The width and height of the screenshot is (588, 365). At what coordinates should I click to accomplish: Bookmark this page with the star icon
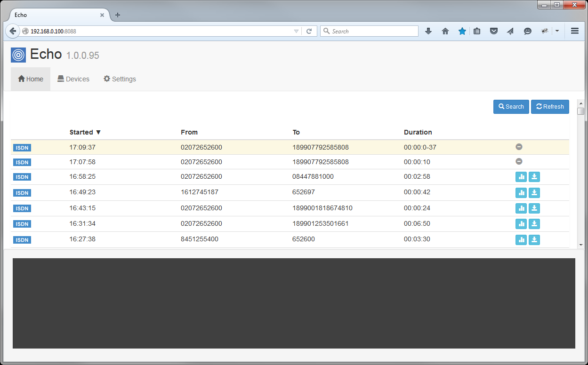coord(462,31)
